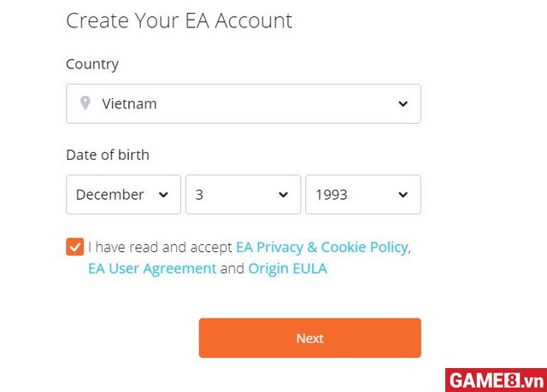Click the Next button
This screenshot has height=392, width=547.
click(309, 338)
